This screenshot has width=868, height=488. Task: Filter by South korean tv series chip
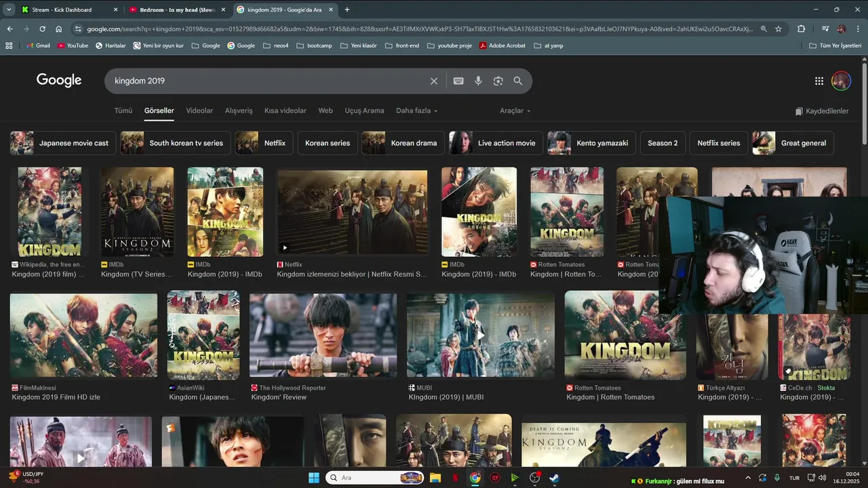click(176, 143)
